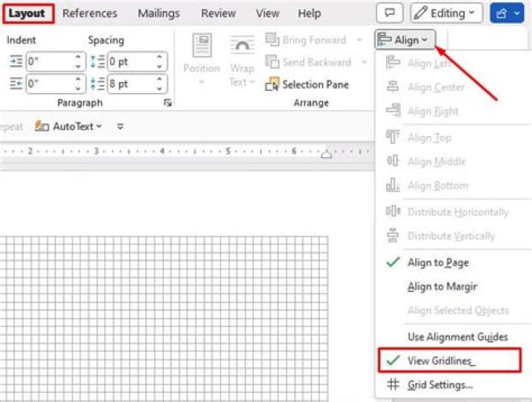This screenshot has width=532, height=402.
Task: Toggle View Gridlines option off
Action: 441,361
